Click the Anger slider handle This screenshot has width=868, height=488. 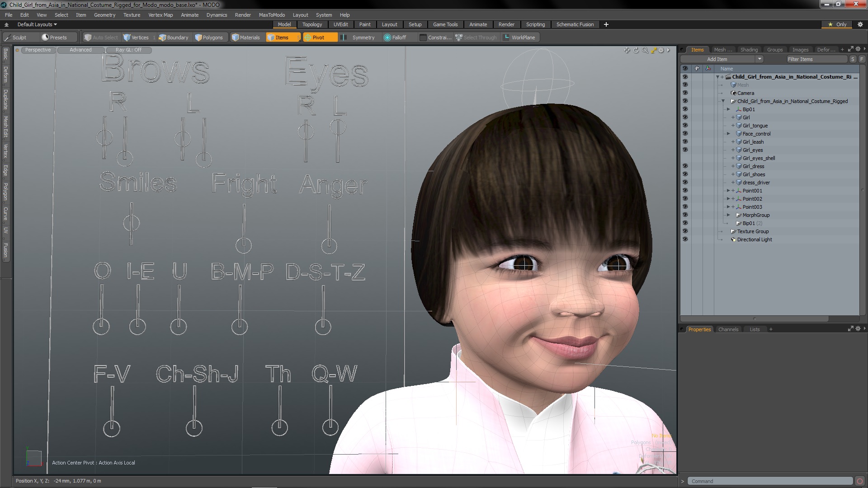pos(329,246)
